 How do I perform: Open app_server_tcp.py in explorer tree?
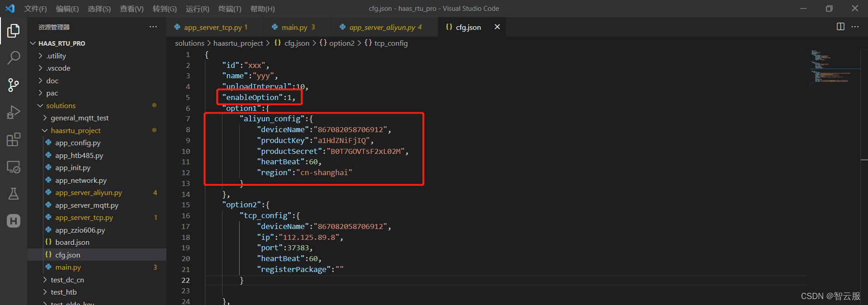(97, 217)
